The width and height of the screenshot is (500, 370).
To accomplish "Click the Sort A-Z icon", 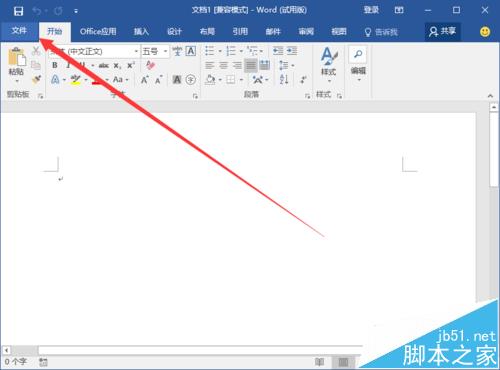I will [x=284, y=80].
